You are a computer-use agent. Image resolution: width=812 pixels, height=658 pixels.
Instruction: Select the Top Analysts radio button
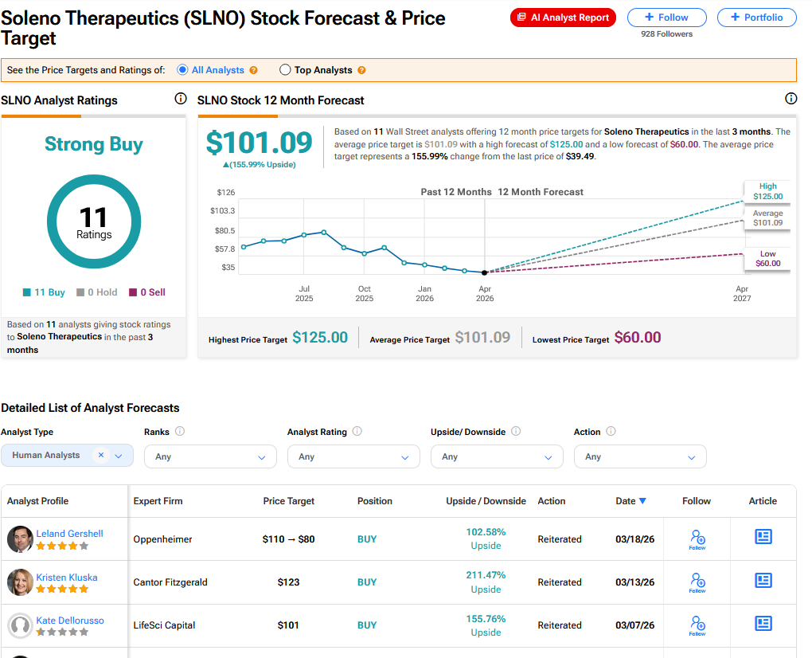tap(285, 70)
